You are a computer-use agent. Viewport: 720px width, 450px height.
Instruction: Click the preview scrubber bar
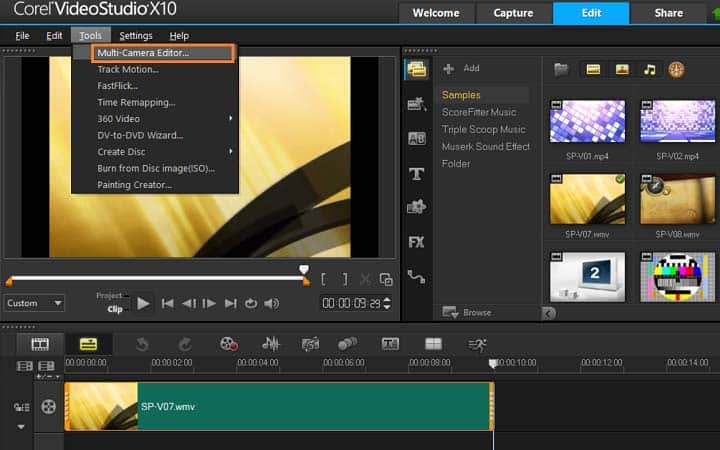158,278
